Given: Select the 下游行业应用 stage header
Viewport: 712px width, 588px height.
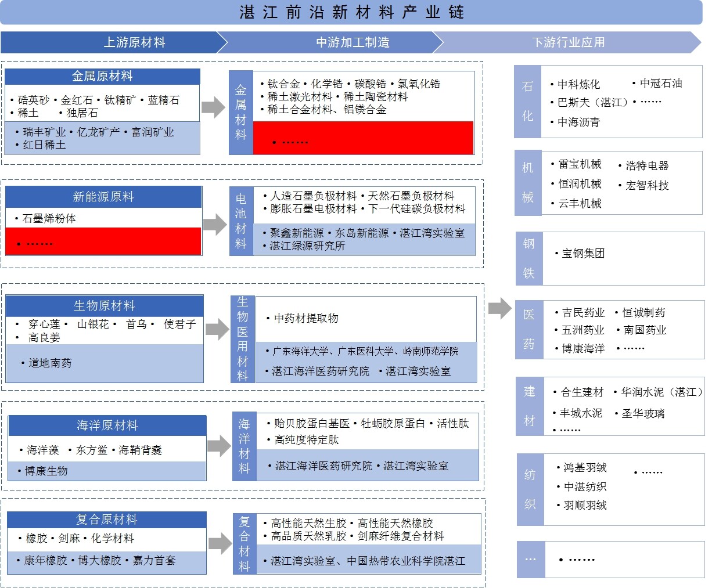Looking at the screenshot, I should click(567, 42).
